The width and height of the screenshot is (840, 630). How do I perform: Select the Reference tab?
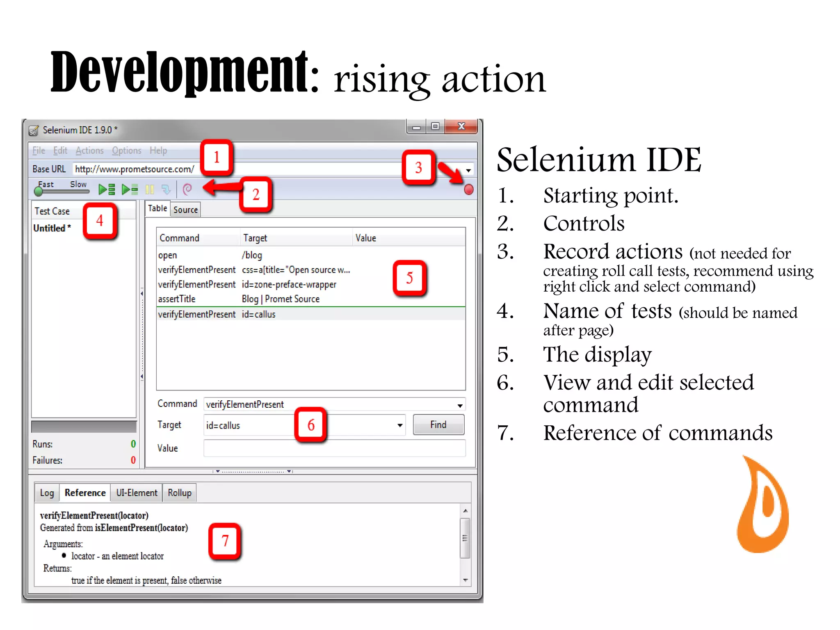tap(85, 493)
